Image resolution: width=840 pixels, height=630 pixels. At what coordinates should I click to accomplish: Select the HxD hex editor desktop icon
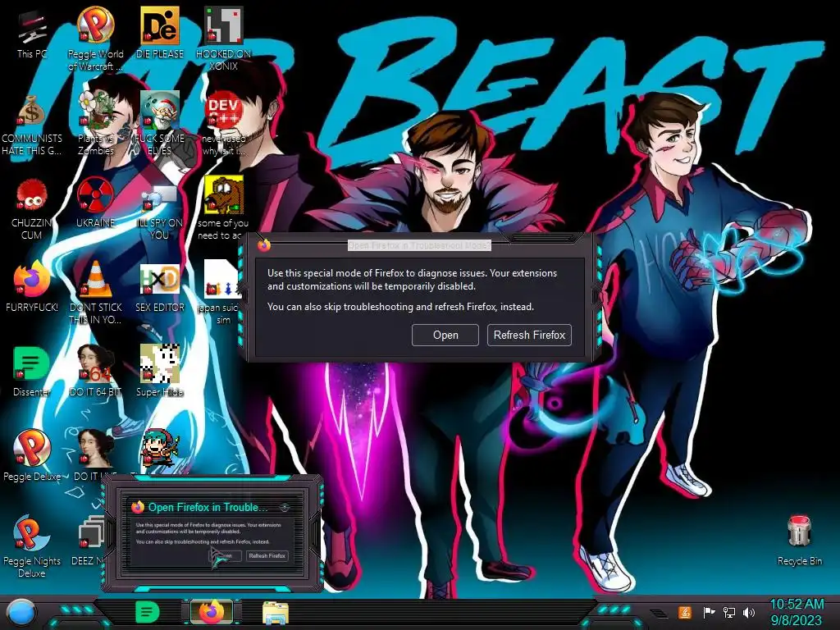pos(160,288)
